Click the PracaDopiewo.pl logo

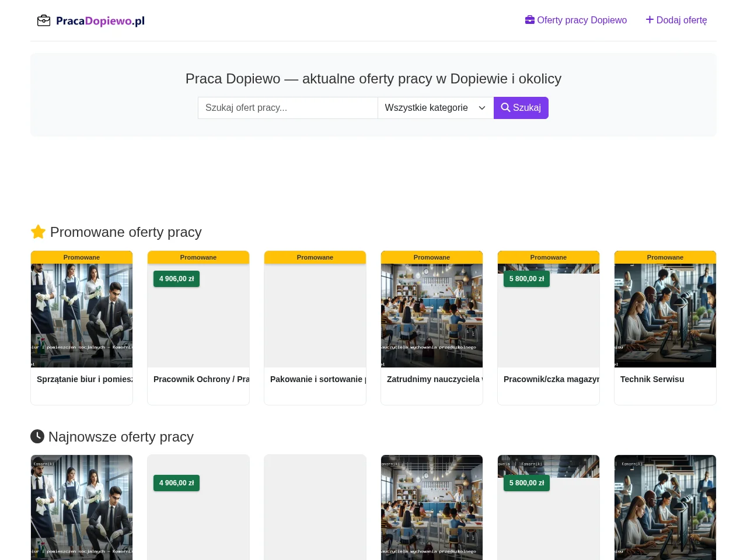tap(91, 21)
